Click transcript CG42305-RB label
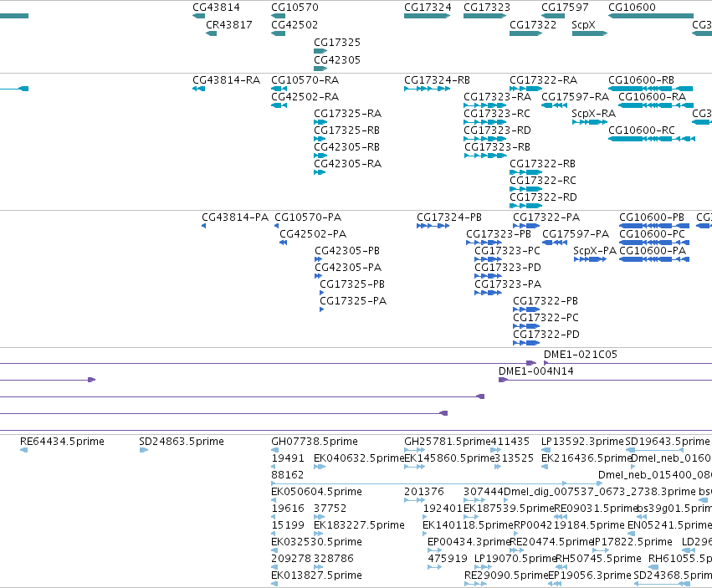This screenshot has height=588, width=712. [x=346, y=147]
